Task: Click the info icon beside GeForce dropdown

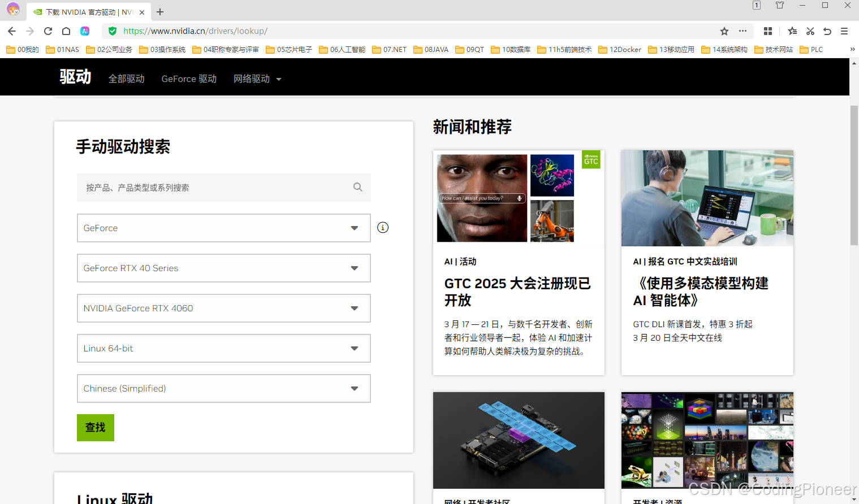Action: [383, 228]
